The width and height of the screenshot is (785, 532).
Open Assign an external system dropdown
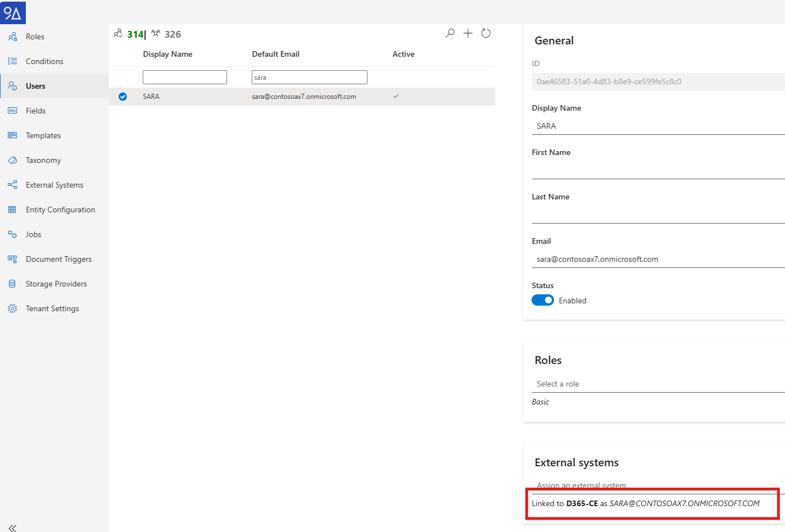coord(656,485)
